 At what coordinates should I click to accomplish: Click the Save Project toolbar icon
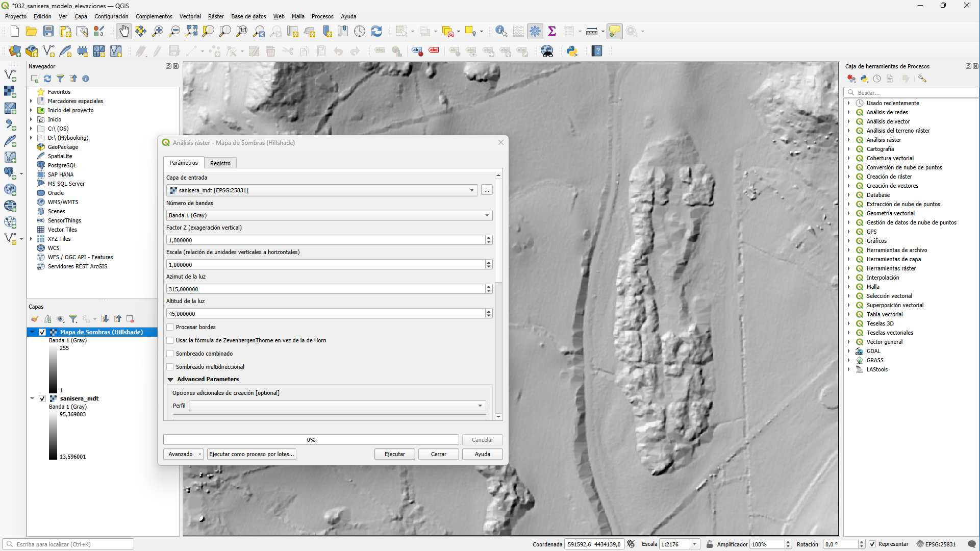coord(48,32)
